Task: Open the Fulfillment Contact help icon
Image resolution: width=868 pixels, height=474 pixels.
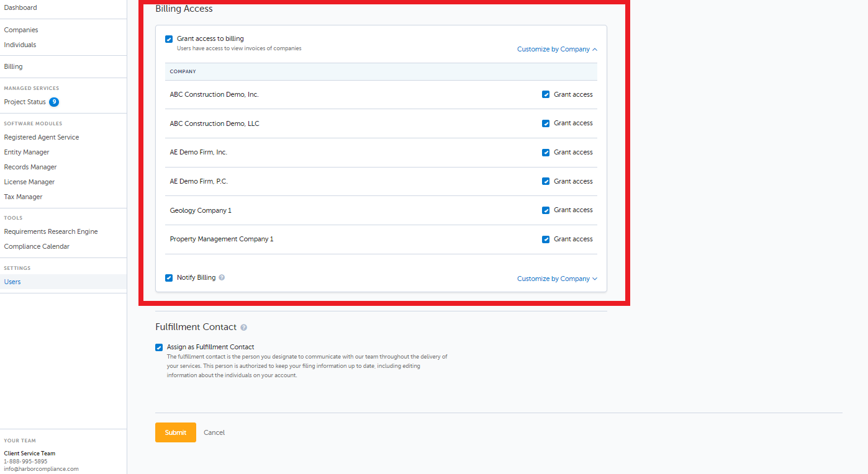Action: pyautogui.click(x=243, y=328)
